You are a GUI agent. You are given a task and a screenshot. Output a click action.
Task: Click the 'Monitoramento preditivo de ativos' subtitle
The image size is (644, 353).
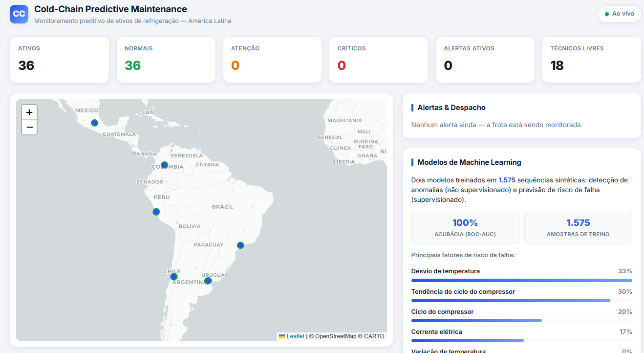point(133,21)
